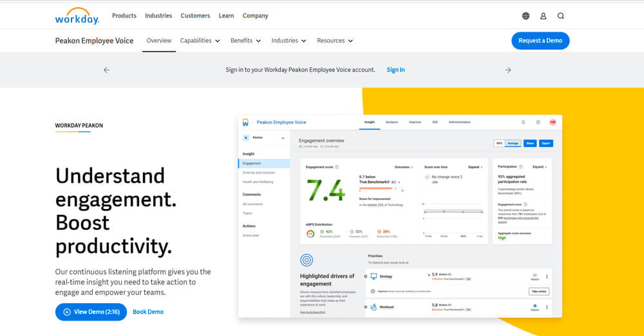This screenshot has height=336, width=644.
Task: Open Outcomes in Engagement score card
Action: [x=404, y=167]
